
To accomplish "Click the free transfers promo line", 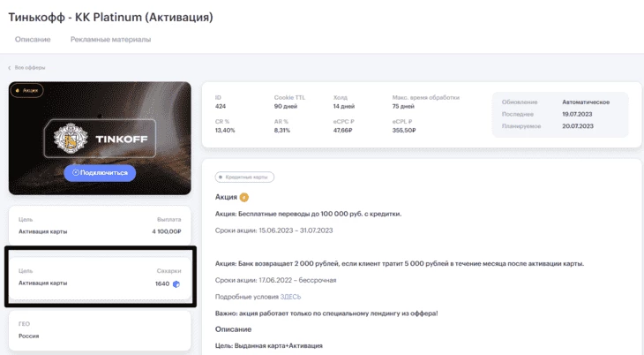I will [x=309, y=214].
